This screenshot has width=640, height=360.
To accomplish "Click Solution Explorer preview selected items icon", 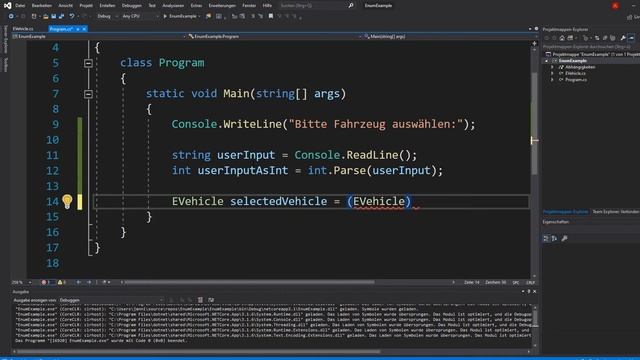I will [631, 38].
